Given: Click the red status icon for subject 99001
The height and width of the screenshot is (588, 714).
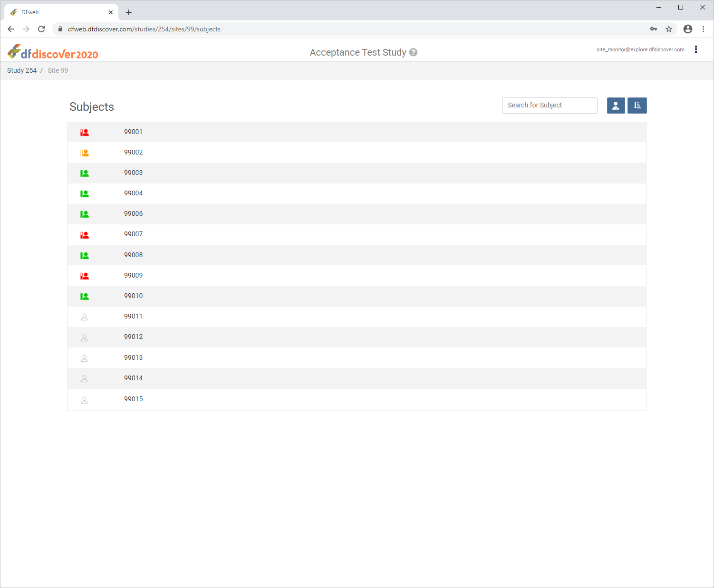Looking at the screenshot, I should [85, 132].
